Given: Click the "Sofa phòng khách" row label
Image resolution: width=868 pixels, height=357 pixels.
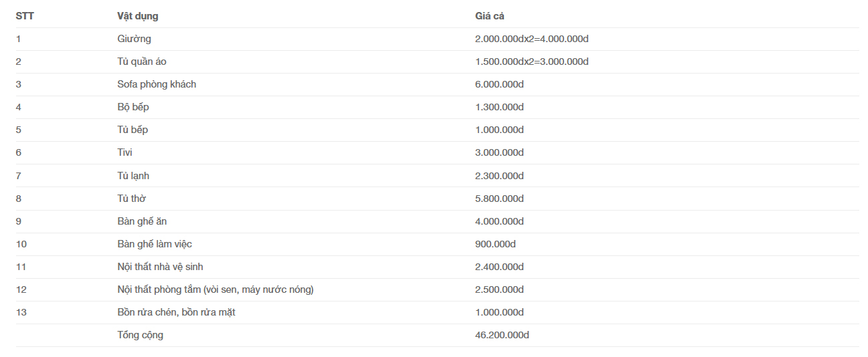Looking at the screenshot, I should (157, 84).
